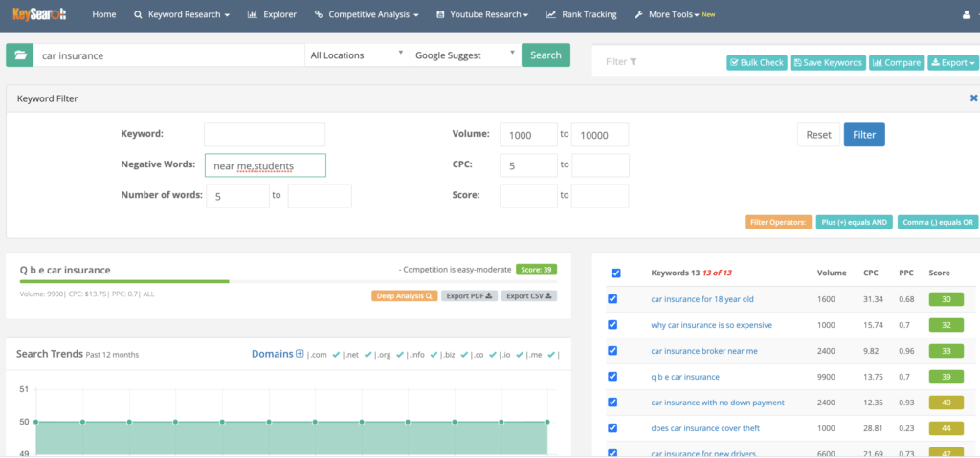This screenshot has height=458, width=980.
Task: Sort by the Volume column header
Action: tap(832, 273)
